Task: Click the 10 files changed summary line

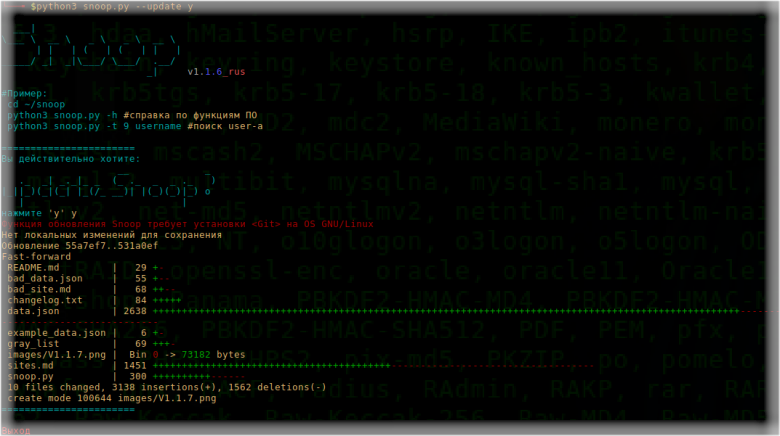Action: [x=167, y=388]
